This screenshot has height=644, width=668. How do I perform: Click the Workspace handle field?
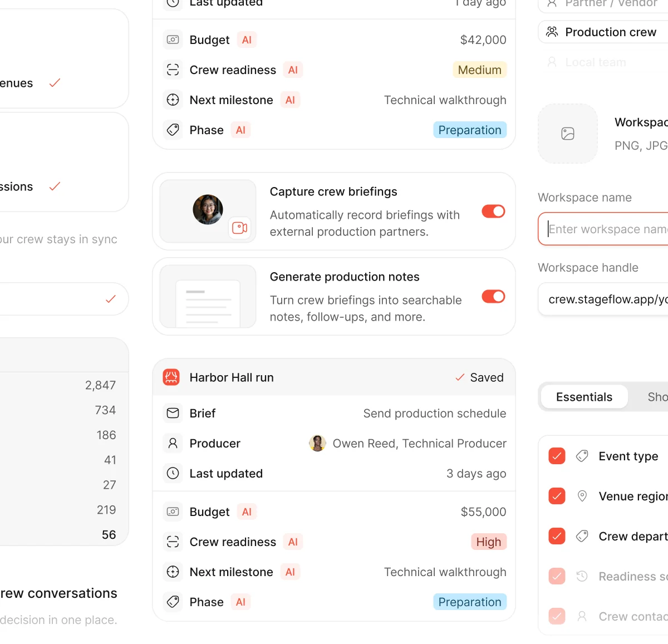pyautogui.click(x=603, y=299)
